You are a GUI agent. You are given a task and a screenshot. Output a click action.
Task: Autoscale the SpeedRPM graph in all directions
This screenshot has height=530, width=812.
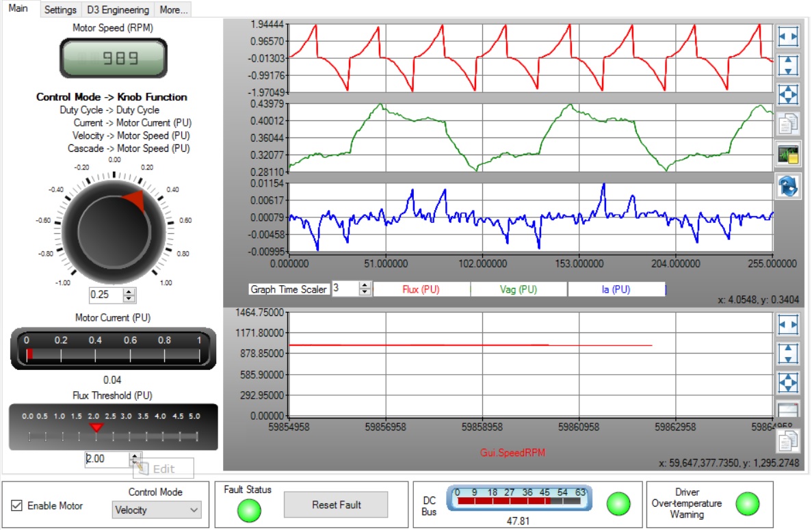point(787,382)
